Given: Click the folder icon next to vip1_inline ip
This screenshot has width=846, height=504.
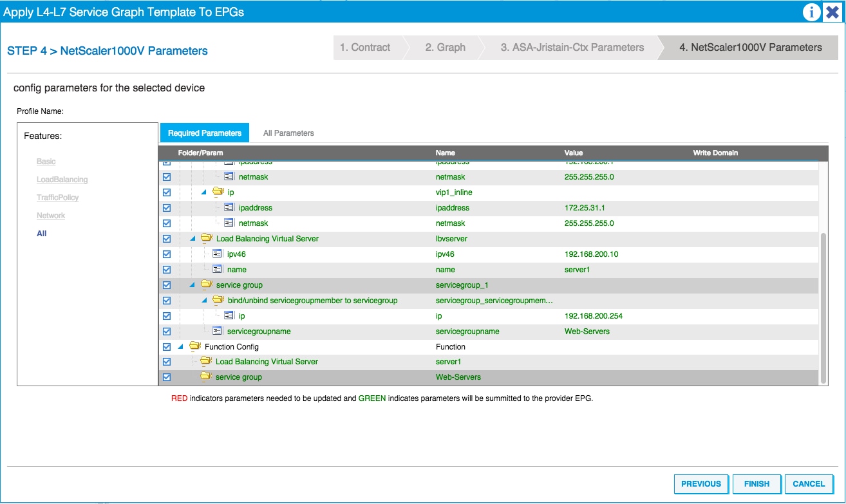Looking at the screenshot, I should 217,192.
